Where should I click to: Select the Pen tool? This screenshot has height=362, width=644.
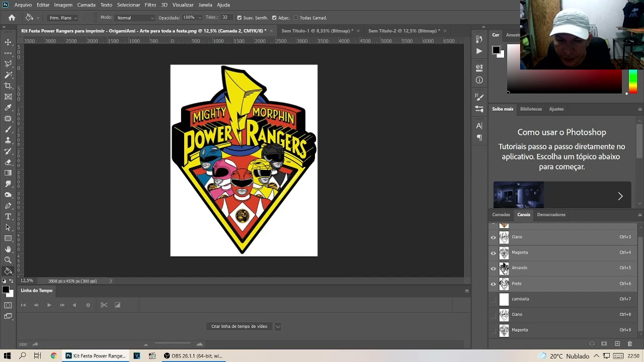pos(8,206)
